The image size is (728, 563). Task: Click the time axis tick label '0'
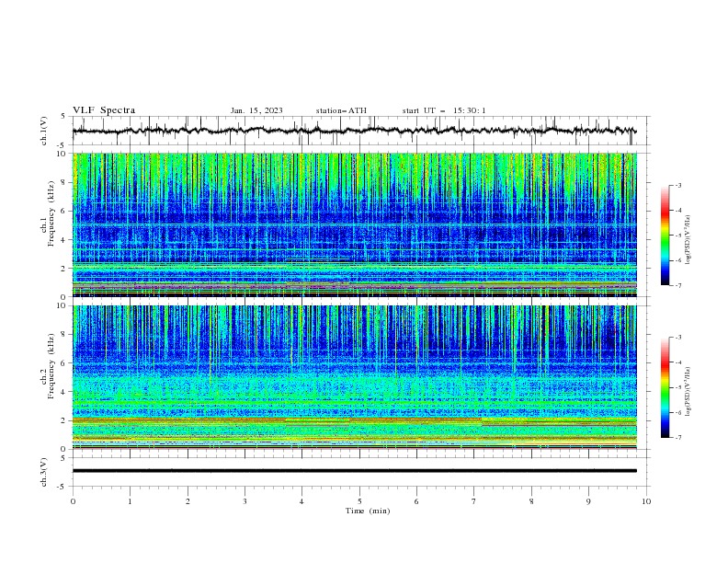coord(73,501)
